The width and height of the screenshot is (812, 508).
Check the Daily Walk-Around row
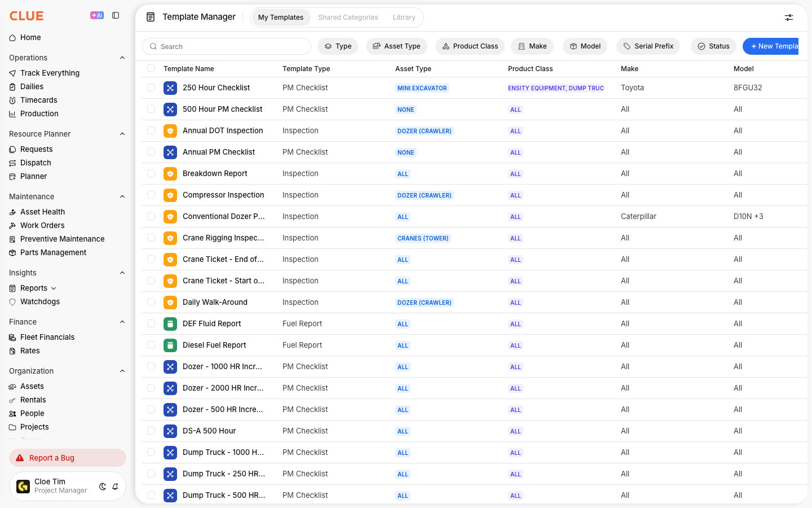click(151, 302)
